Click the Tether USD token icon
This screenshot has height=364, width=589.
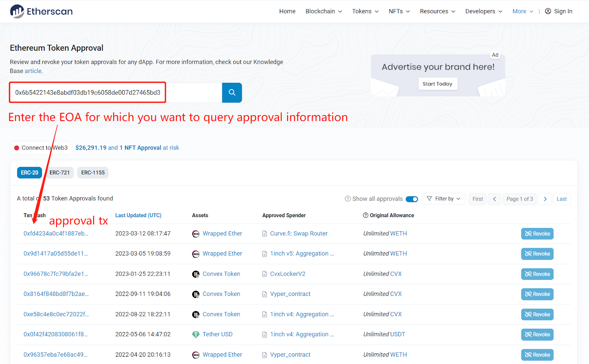(x=196, y=335)
